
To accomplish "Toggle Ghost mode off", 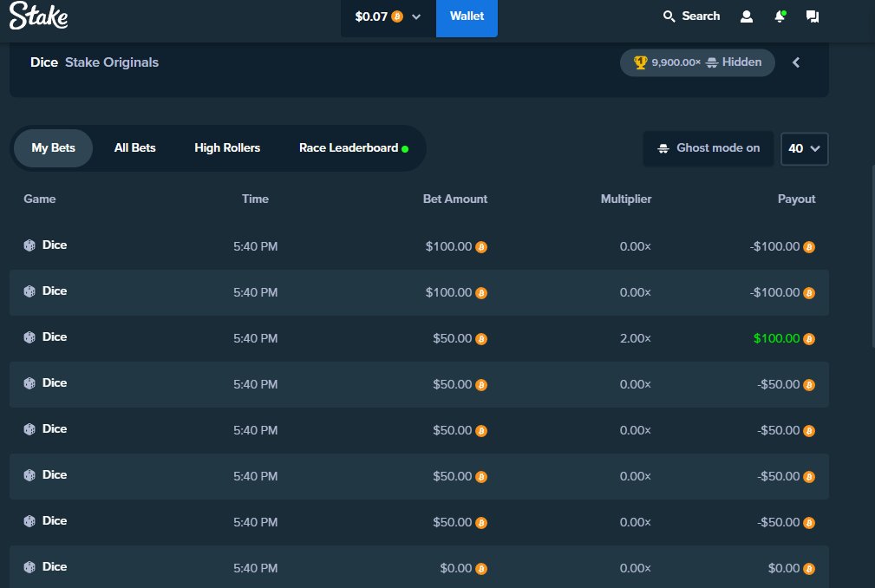I will (x=708, y=147).
